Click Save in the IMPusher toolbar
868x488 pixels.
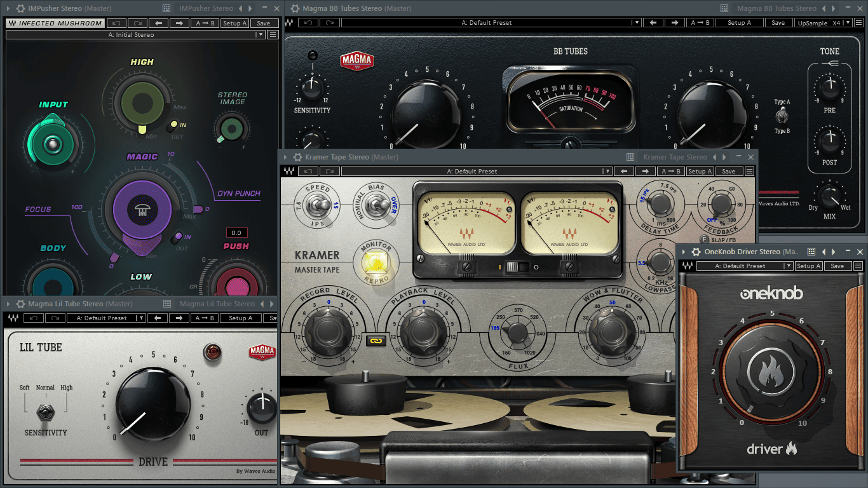(264, 23)
